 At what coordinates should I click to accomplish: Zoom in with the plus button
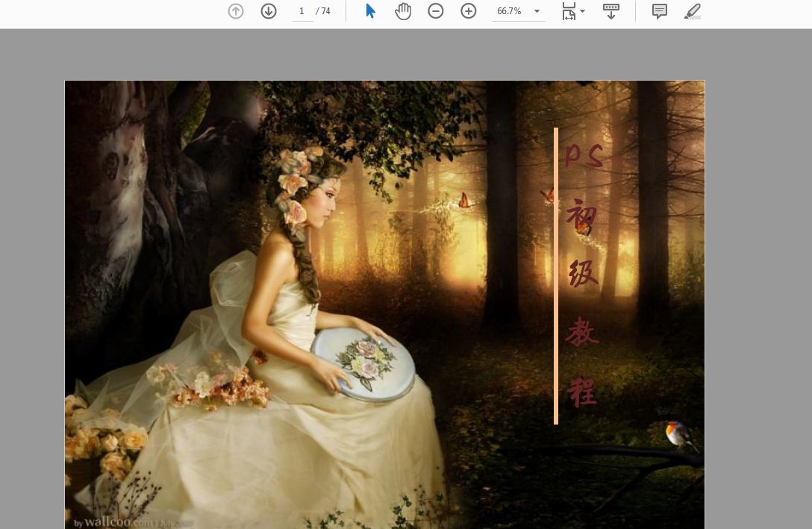pos(469,11)
